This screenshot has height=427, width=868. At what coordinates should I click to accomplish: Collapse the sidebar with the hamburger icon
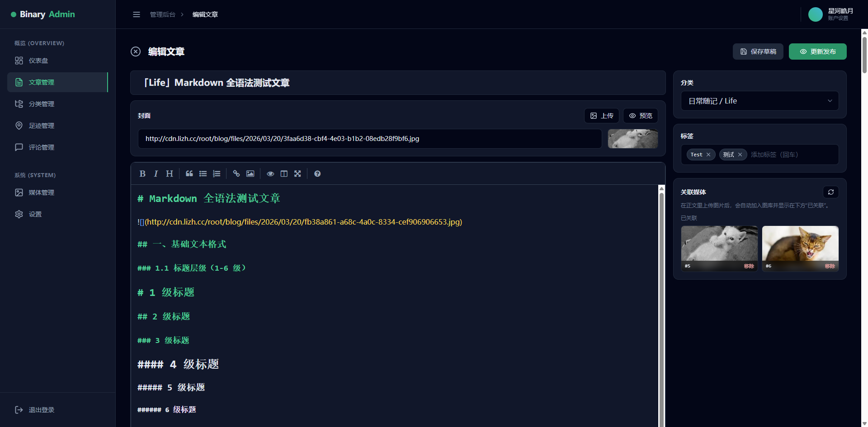pyautogui.click(x=137, y=14)
